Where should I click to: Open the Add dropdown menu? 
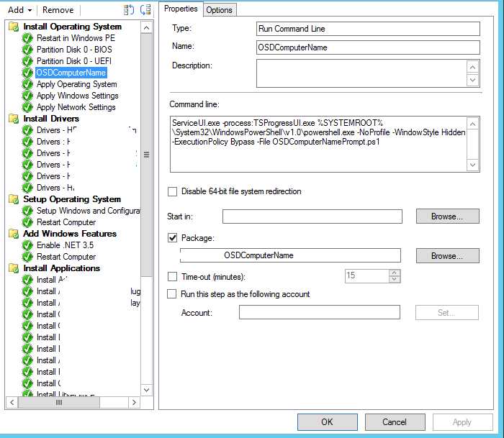point(19,10)
